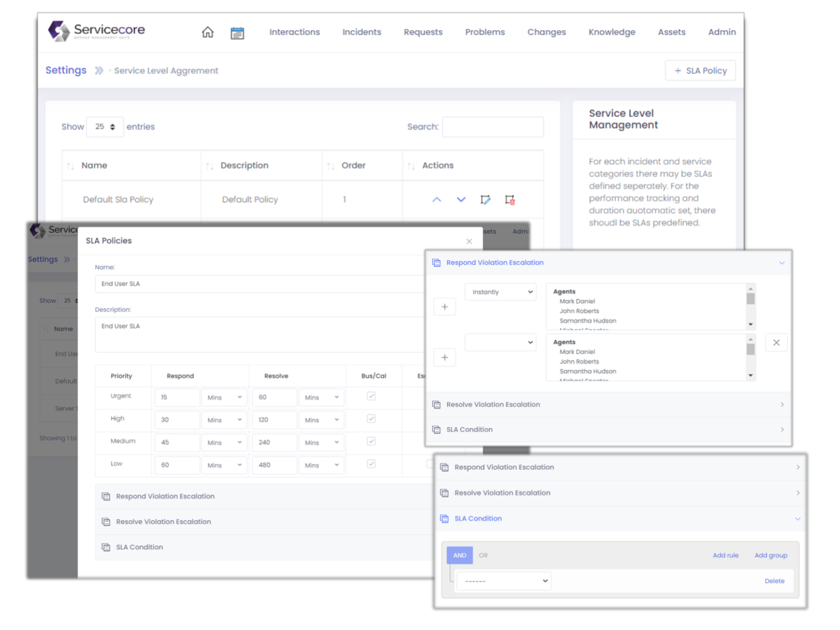Toggle Bus/Cal checkbox for Urgent priority
Viewport: 840px width, 630px height.
pyautogui.click(x=371, y=396)
